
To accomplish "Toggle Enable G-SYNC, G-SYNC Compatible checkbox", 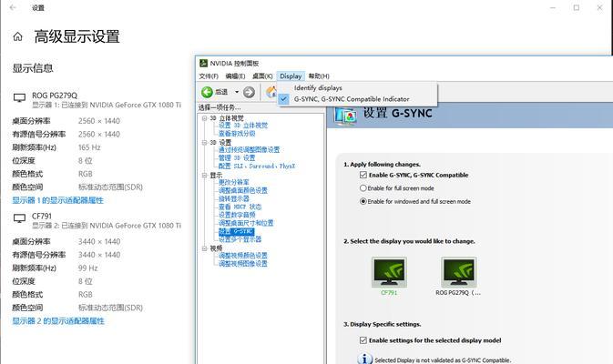I will 363,175.
